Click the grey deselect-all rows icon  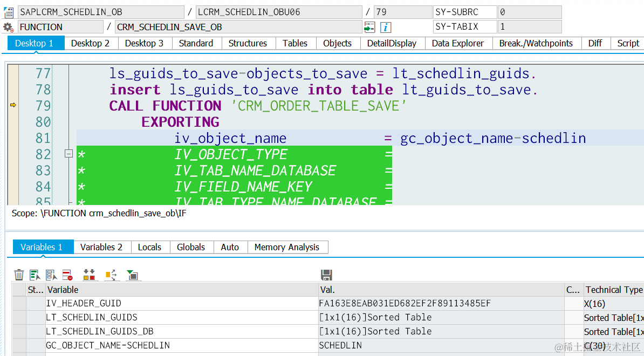tap(51, 275)
